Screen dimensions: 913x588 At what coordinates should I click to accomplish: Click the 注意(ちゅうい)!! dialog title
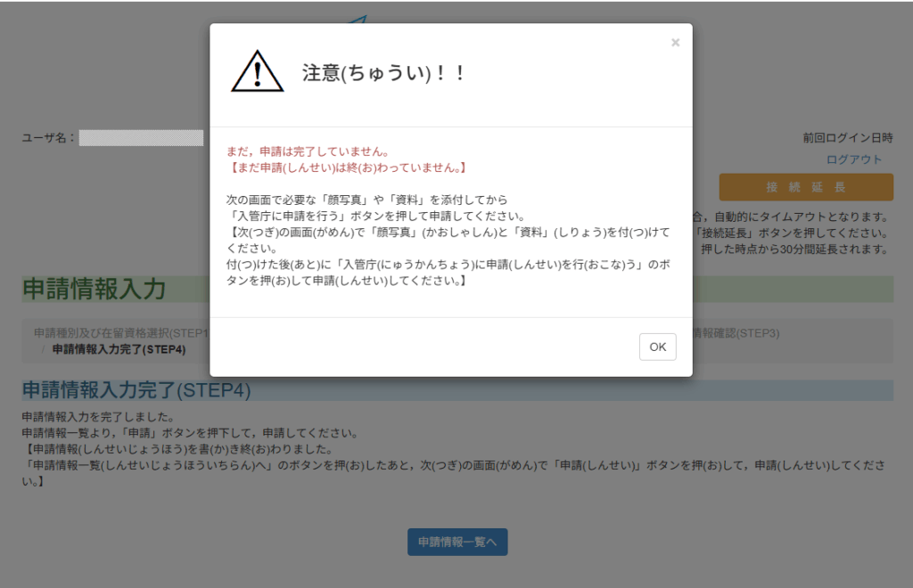tap(383, 74)
